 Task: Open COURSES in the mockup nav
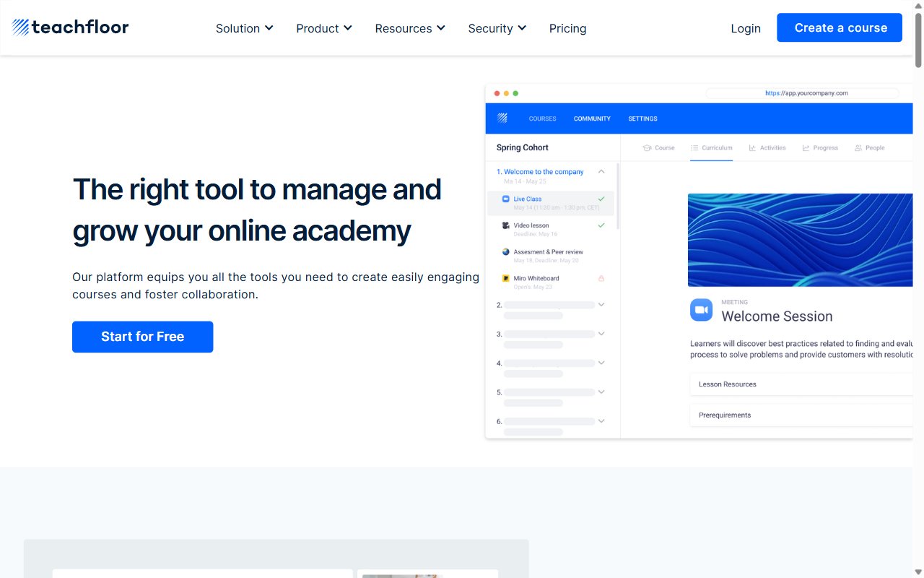(x=542, y=118)
